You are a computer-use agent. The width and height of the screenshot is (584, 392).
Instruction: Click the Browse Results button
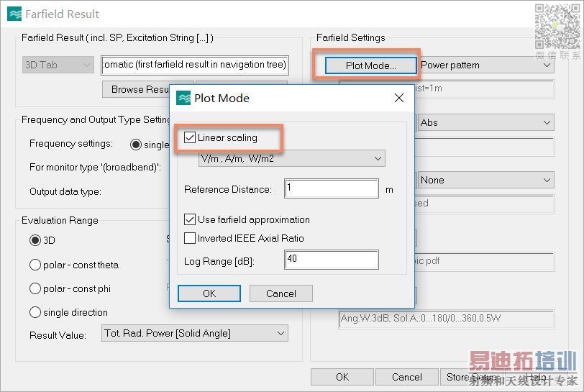[141, 90]
